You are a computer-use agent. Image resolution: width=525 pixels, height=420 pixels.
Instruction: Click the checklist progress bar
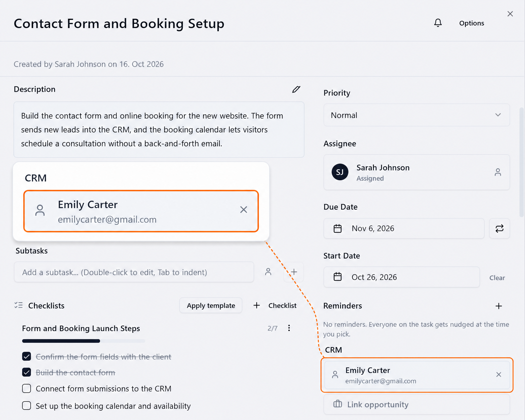tap(84, 341)
